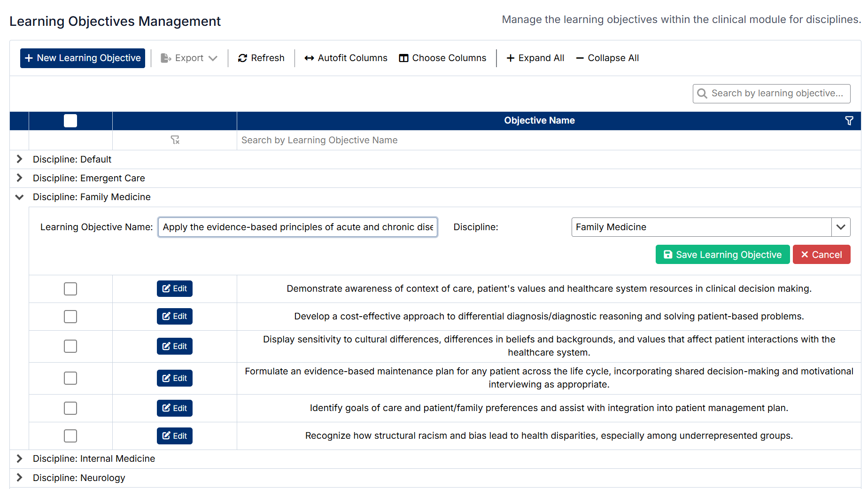The image size is (868, 489).
Task: Select checkbox for 'Recognize how structural racism' row
Action: pyautogui.click(x=70, y=436)
